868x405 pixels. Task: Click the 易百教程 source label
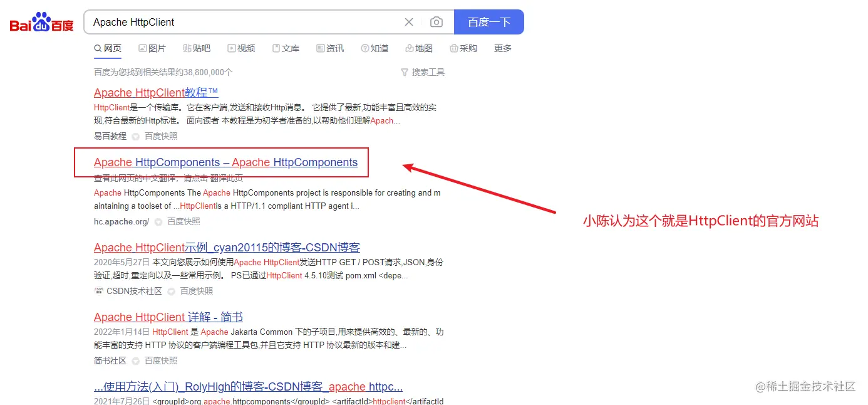(110, 136)
